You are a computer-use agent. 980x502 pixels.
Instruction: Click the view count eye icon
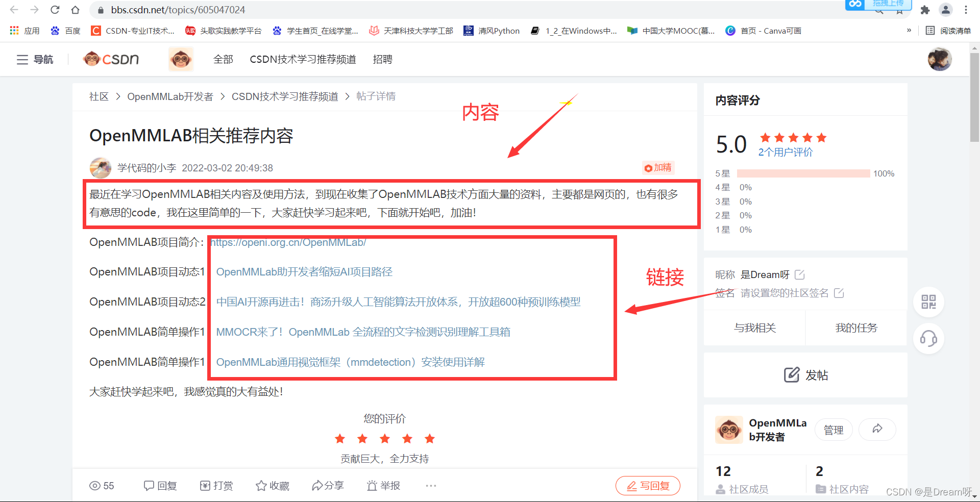click(x=95, y=486)
